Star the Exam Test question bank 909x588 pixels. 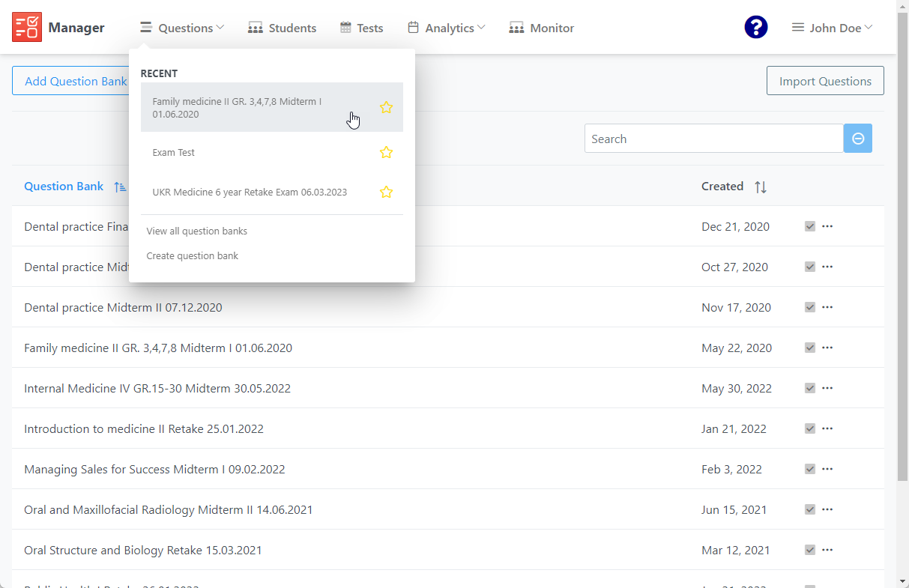[x=386, y=153]
